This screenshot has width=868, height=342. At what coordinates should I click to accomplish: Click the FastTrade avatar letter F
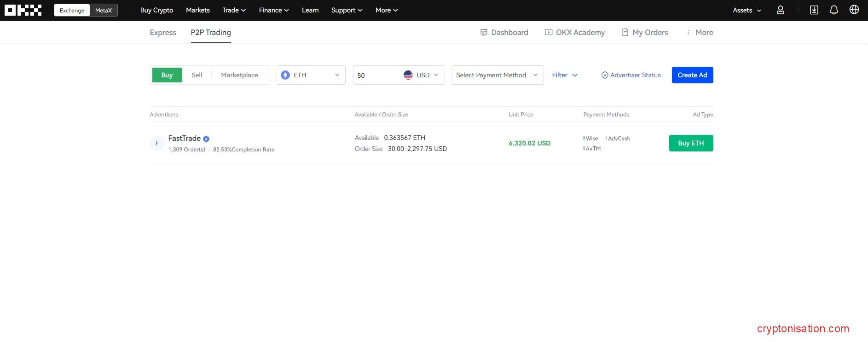click(x=157, y=143)
